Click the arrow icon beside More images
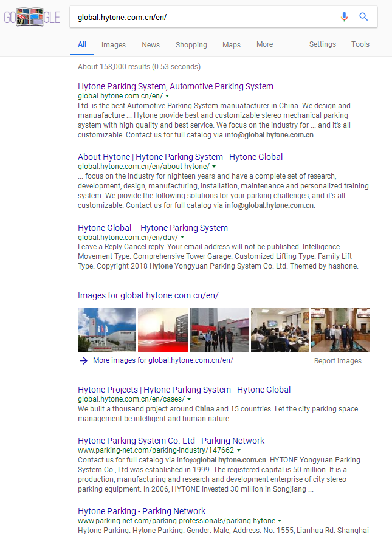This screenshot has height=536, width=392. coord(83,360)
